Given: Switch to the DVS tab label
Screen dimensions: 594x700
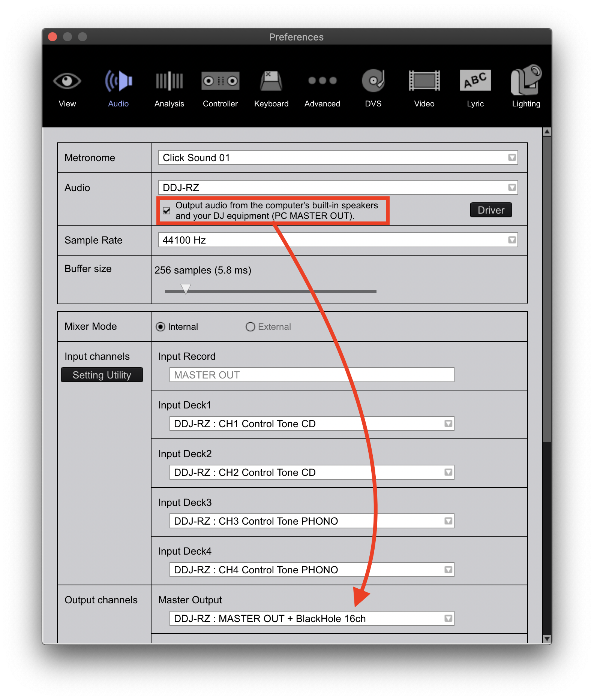Looking at the screenshot, I should [373, 104].
